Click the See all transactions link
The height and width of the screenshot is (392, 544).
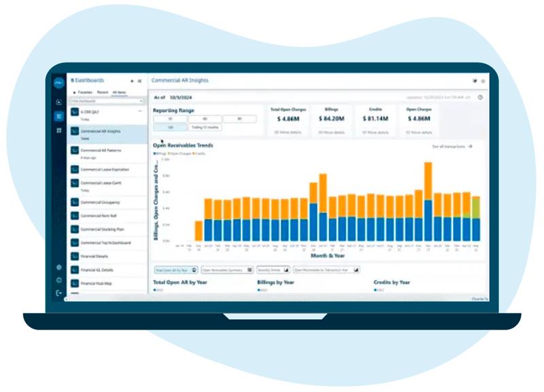click(452, 146)
